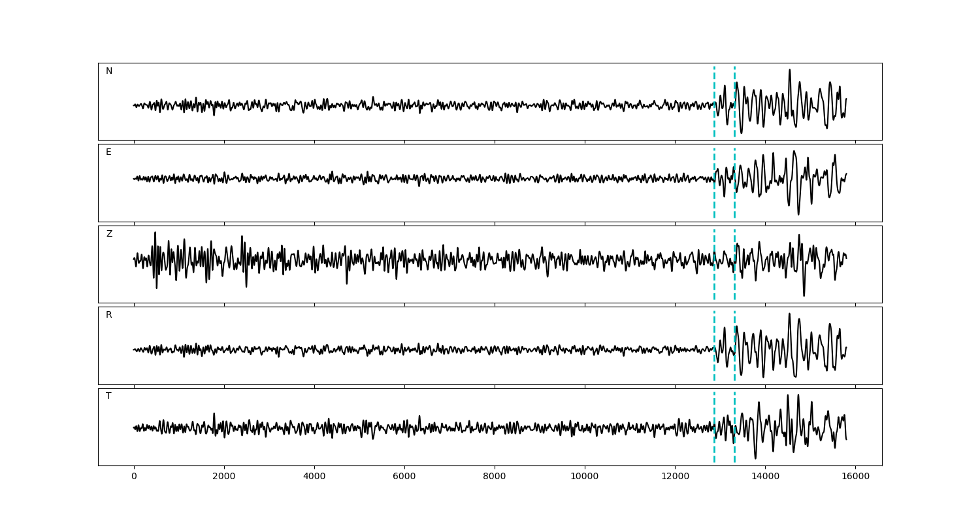
Task: Click the T component label
Action: pos(108,396)
